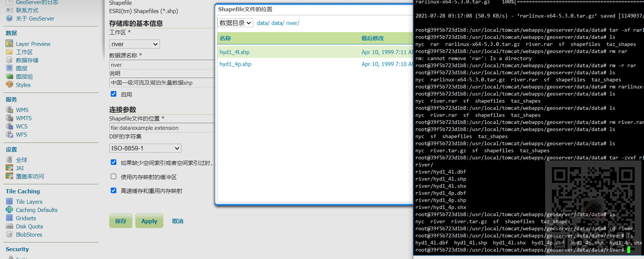Click the data source name field
Viewport: 644px width, 259px height.
click(x=162, y=65)
